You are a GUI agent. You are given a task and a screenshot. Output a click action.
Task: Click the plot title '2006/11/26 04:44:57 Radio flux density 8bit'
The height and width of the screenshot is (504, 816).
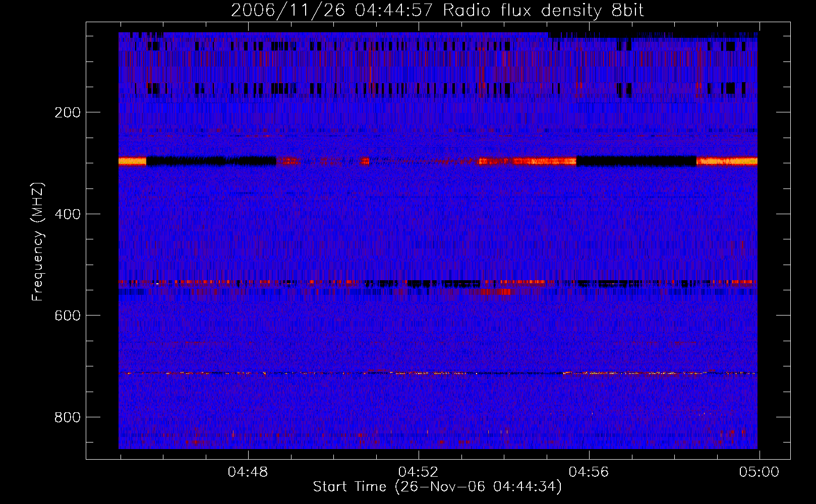tap(437, 11)
